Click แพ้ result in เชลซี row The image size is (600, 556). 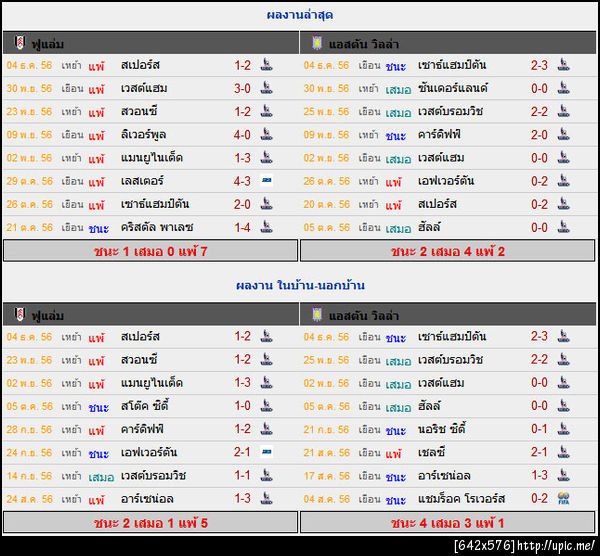pos(393,453)
